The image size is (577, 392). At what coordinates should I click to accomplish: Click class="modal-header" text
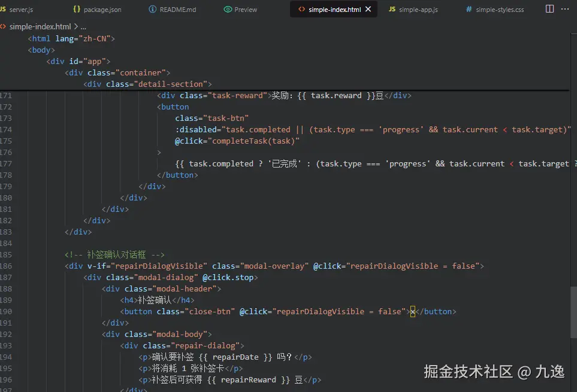[170, 289]
